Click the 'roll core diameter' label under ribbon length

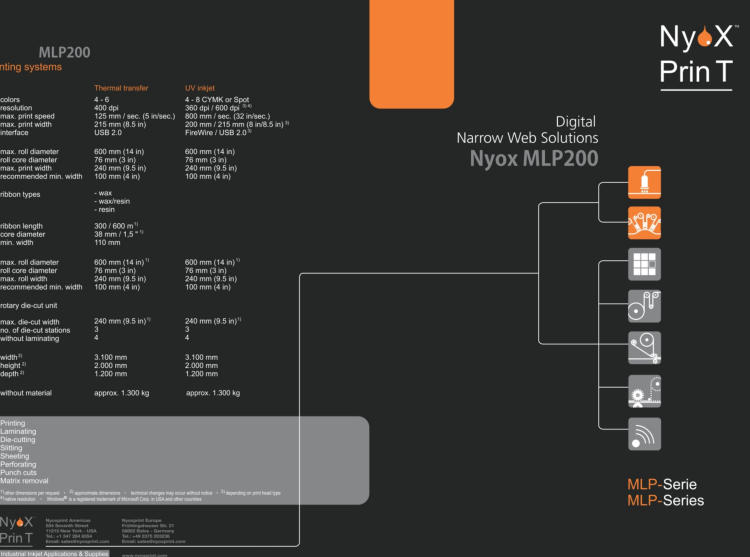pos(28,271)
